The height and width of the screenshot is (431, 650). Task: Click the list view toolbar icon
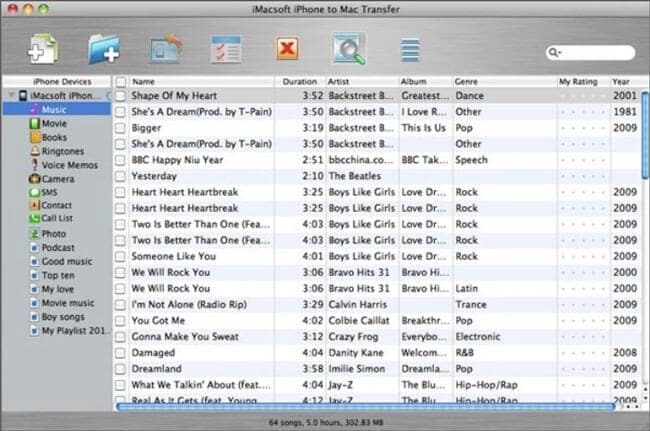coord(410,50)
